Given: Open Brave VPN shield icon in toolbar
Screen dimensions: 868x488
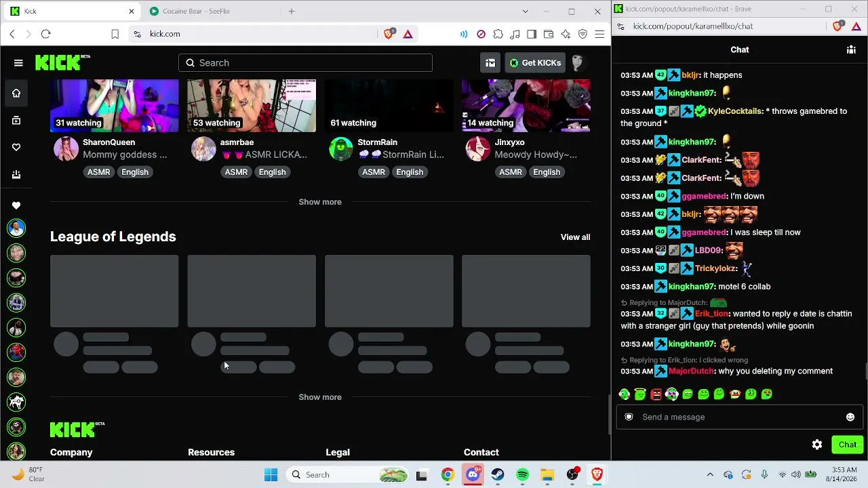Looking at the screenshot, I should (583, 34).
